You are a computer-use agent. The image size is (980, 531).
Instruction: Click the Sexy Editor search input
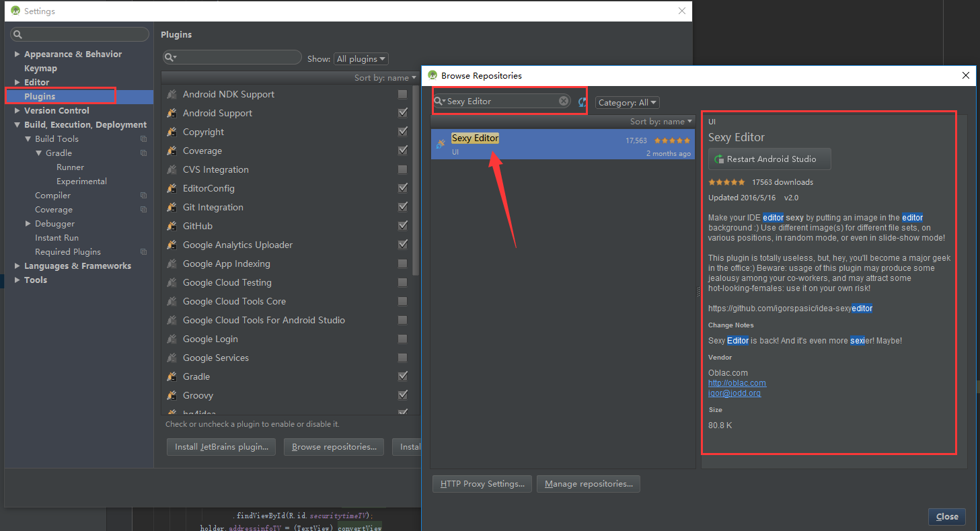(x=501, y=101)
